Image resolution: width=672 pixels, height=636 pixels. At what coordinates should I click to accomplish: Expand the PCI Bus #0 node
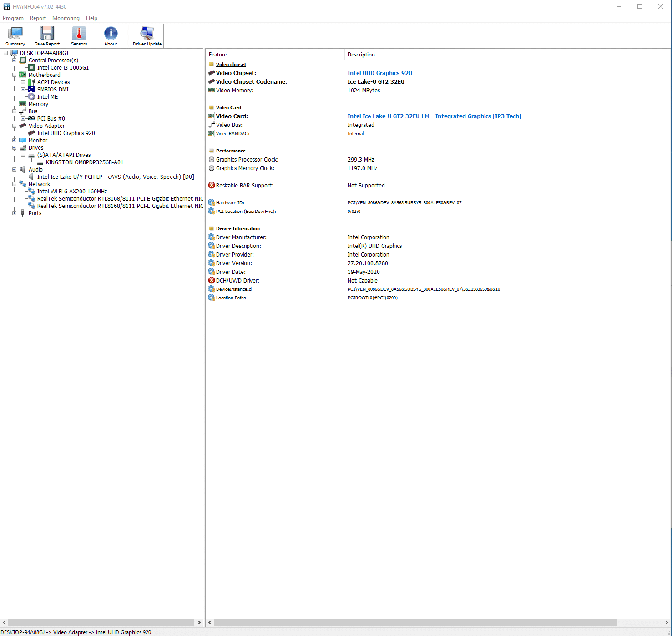coord(23,119)
